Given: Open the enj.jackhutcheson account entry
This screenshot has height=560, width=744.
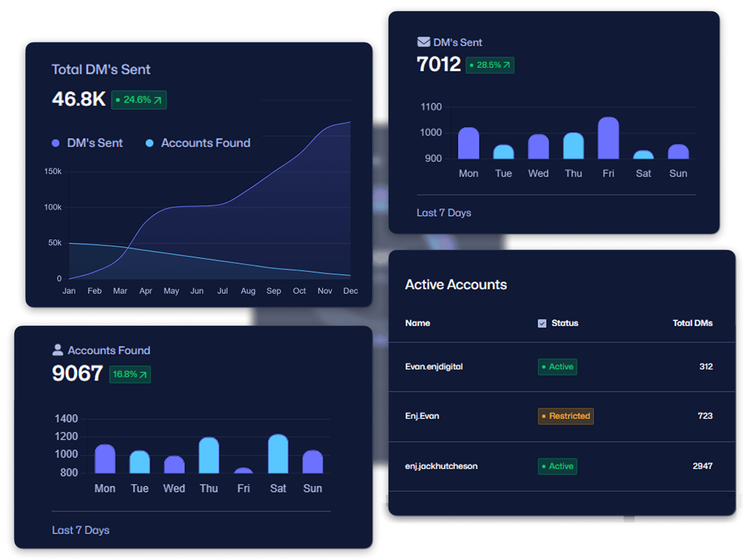Looking at the screenshot, I should pyautogui.click(x=442, y=466).
